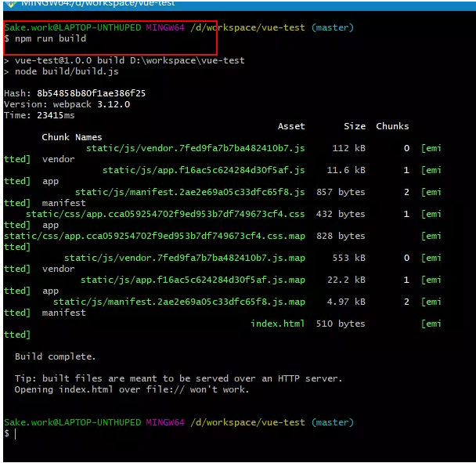Click the npm run build command
The image size is (476, 463).
tap(50, 38)
